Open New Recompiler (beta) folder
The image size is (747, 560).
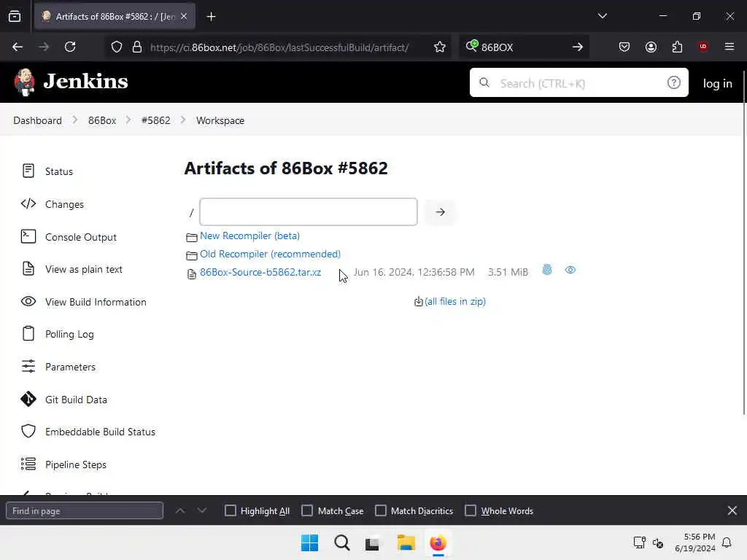point(249,236)
